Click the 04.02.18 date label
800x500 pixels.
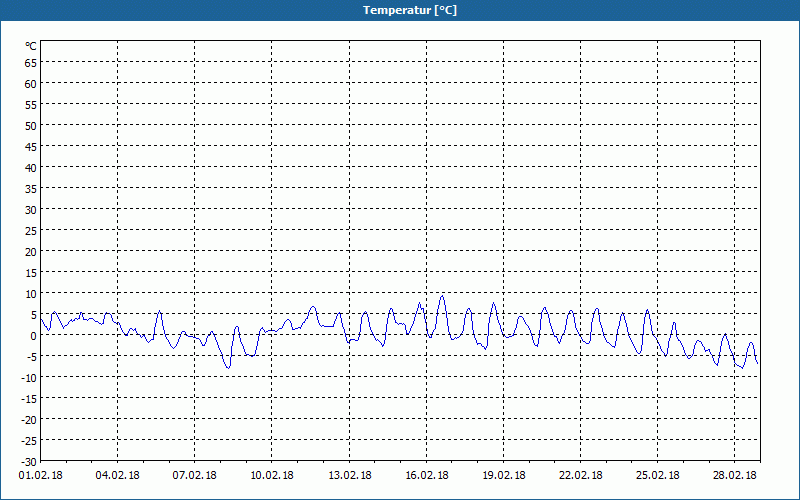click(117, 476)
